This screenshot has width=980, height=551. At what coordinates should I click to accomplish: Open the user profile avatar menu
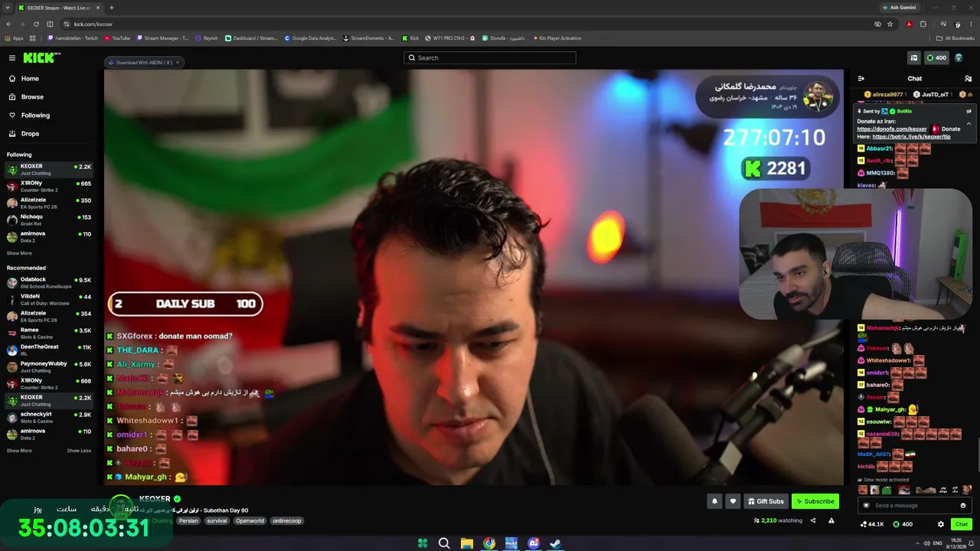pyautogui.click(x=959, y=58)
